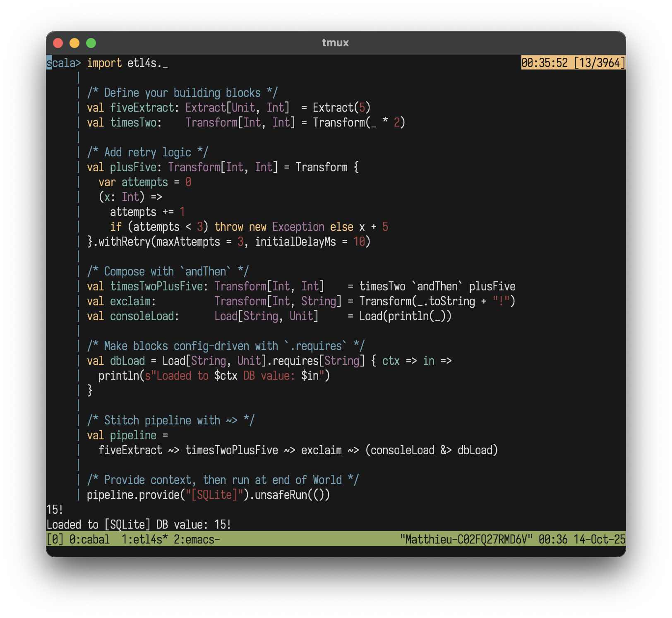Click 'var attempts = 0' line
The width and height of the screenshot is (672, 618).
pos(145,182)
